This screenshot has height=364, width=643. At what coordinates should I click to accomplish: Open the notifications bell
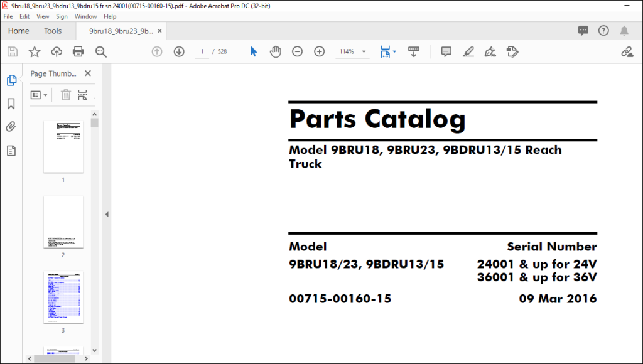pyautogui.click(x=624, y=31)
